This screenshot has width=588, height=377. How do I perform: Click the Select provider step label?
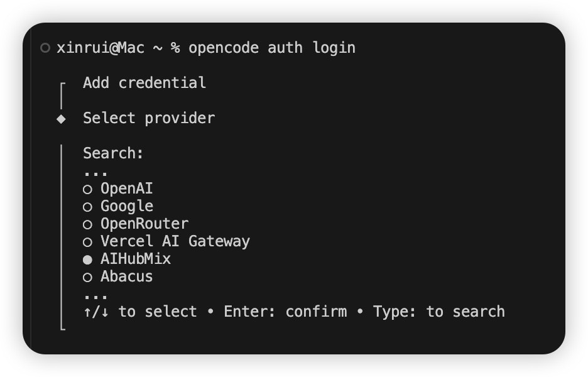coord(149,118)
